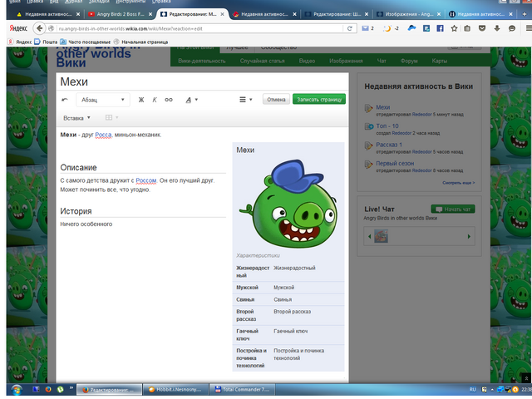
Task: Switch to Hobbit.i.Nesnosny taskbar window
Action: coord(175,390)
